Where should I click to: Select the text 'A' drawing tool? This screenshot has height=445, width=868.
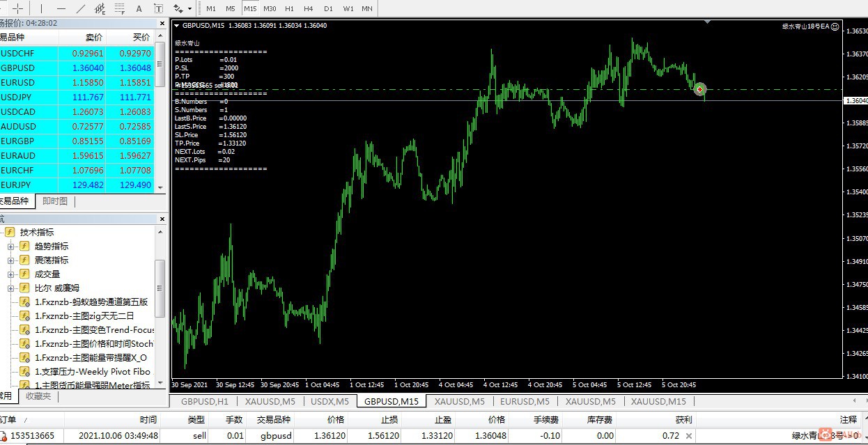(x=139, y=8)
